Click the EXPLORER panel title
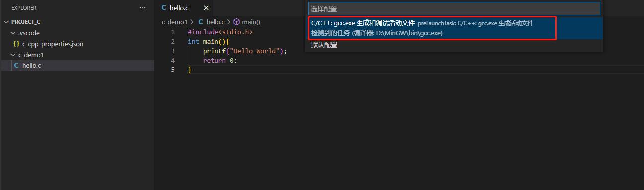Image resolution: width=644 pixels, height=190 pixels. point(24,8)
